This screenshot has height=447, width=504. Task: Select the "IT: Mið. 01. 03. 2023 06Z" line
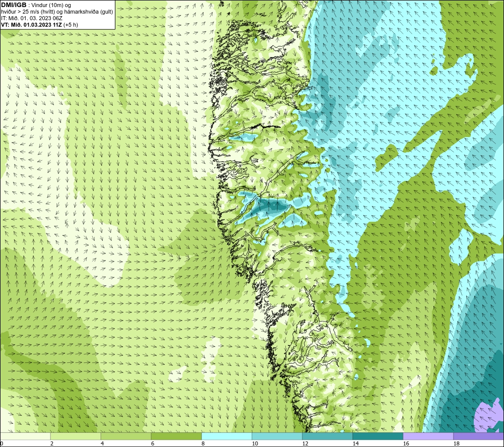(x=32, y=18)
